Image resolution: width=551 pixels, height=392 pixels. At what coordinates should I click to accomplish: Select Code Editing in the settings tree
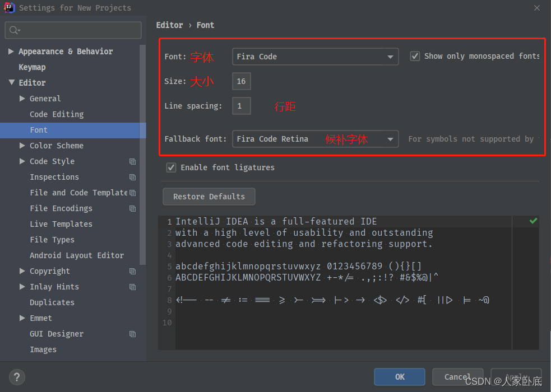(57, 114)
